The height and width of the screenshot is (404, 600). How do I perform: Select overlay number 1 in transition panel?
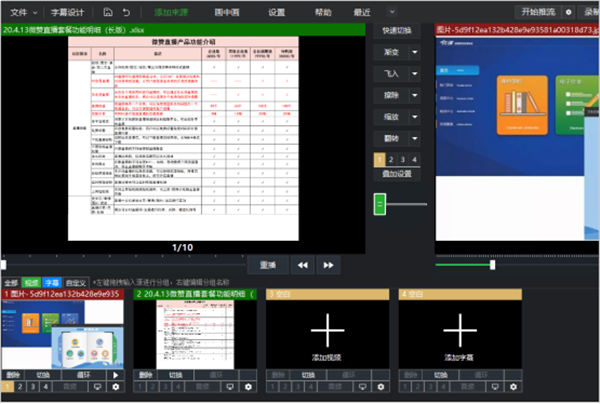(x=379, y=159)
